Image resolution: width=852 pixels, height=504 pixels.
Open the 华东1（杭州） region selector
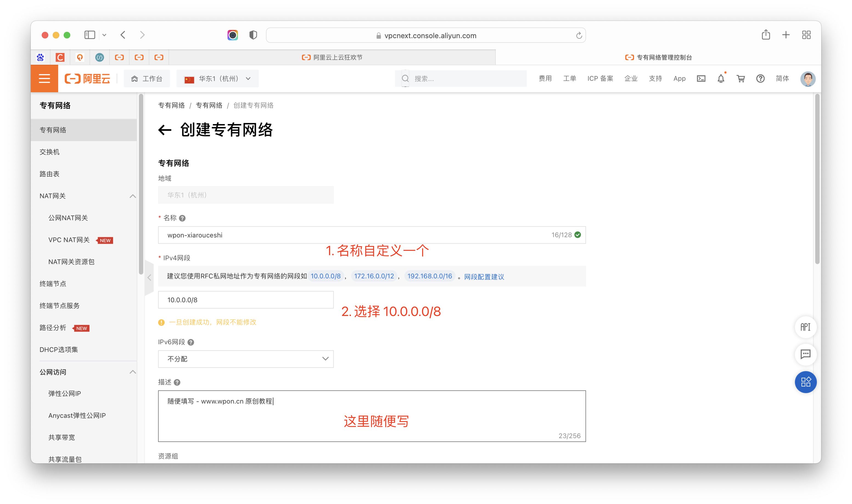click(x=217, y=79)
